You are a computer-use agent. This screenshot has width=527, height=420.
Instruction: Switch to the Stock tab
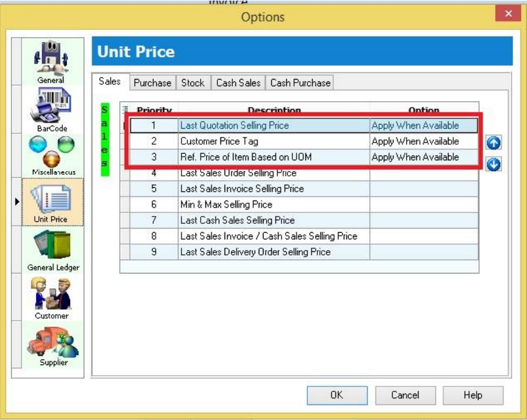(x=193, y=83)
